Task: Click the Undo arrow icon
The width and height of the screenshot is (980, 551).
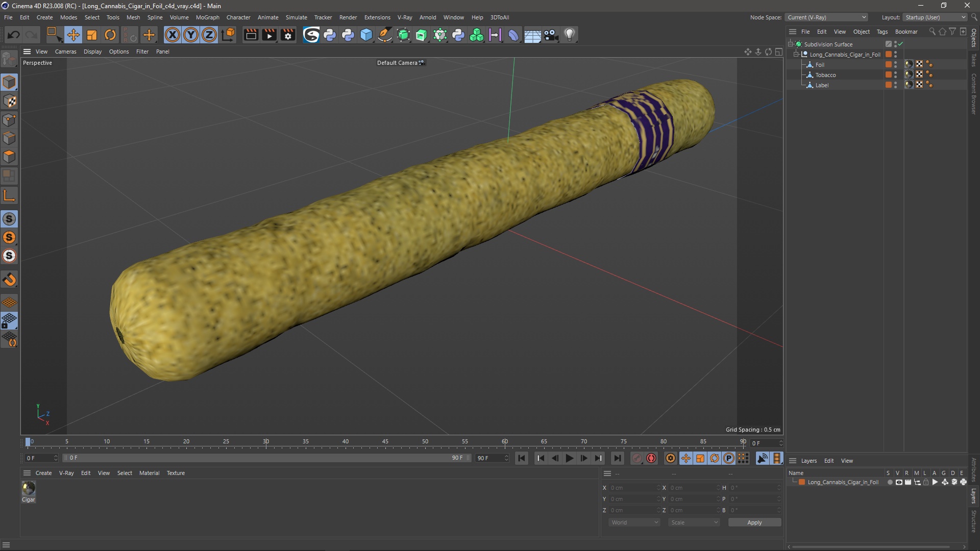Action: (14, 35)
